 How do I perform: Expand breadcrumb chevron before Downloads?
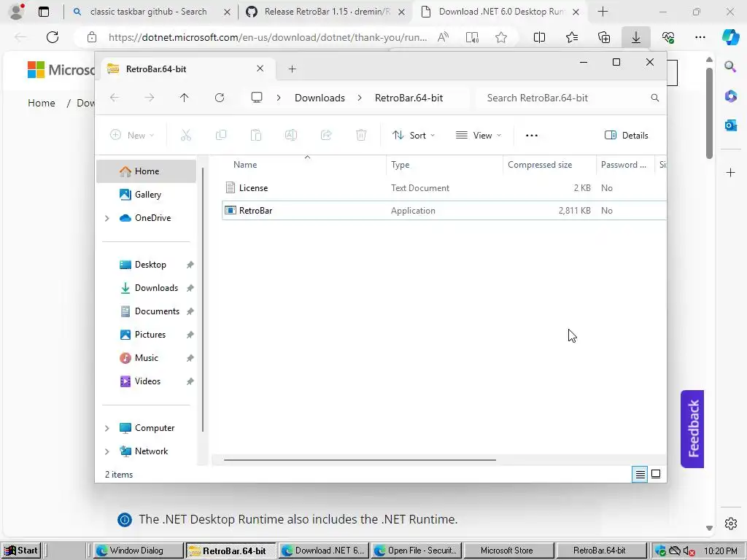point(279,98)
